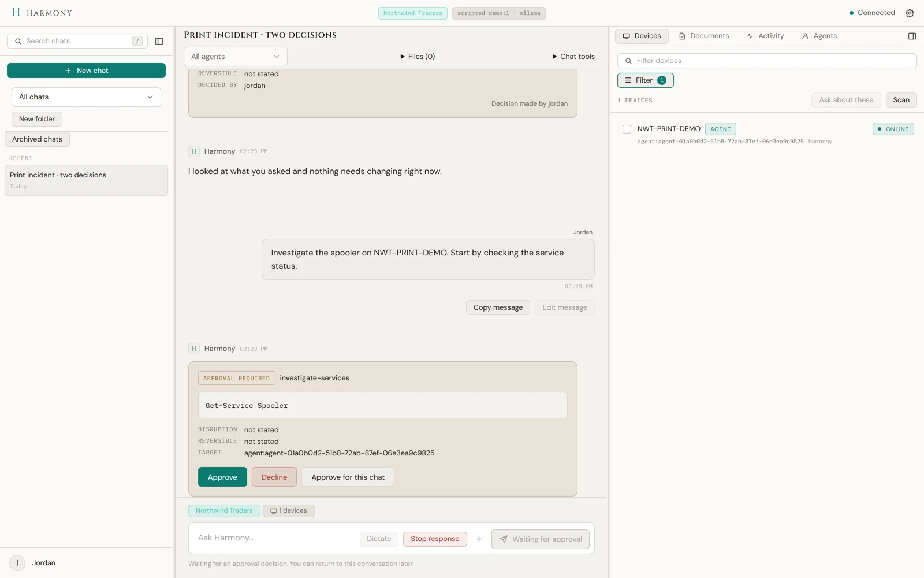Open the All agents dropdown
The image size is (924, 578).
236,57
